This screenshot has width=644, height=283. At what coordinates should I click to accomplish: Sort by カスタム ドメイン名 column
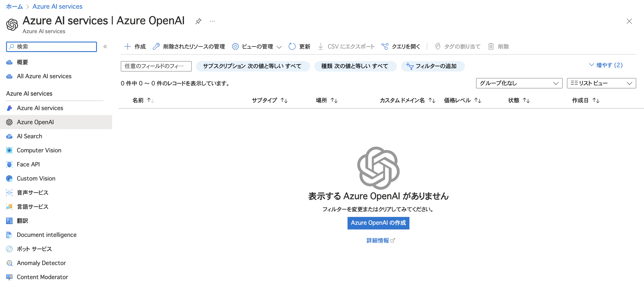(407, 100)
